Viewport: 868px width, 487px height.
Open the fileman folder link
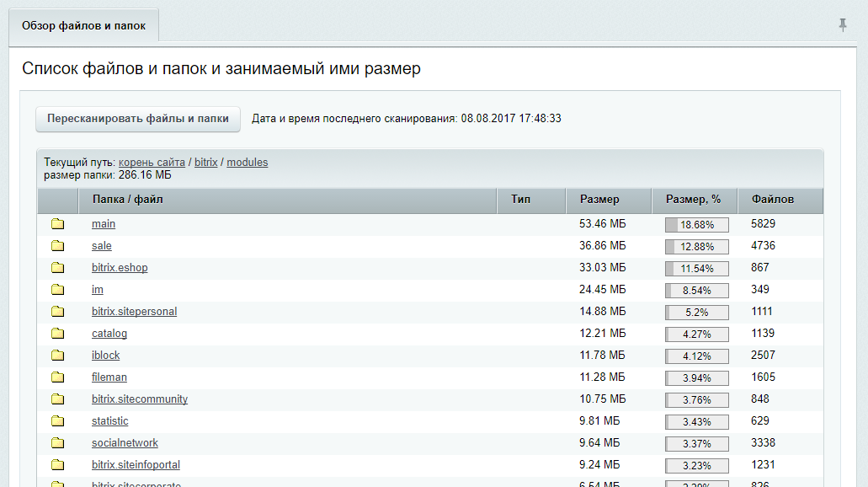pos(109,377)
